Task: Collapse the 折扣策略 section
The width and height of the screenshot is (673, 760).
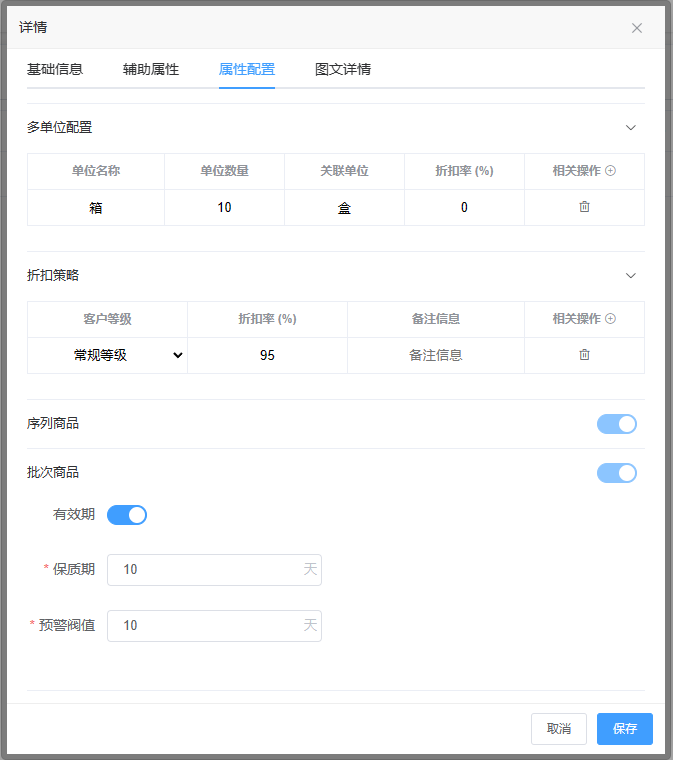Action: click(x=630, y=276)
